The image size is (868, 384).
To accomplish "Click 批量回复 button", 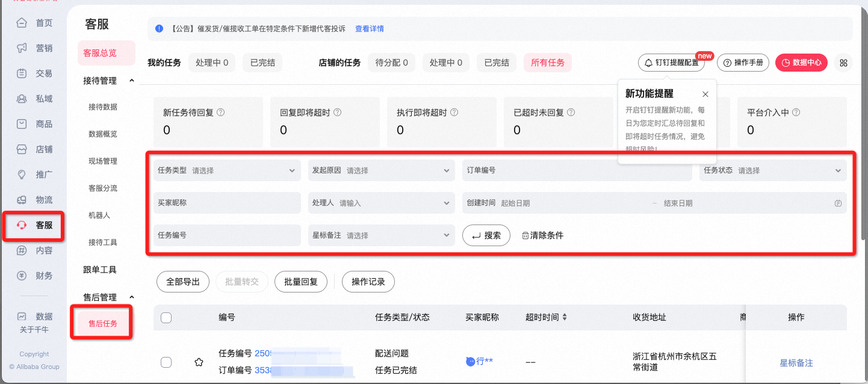I will pos(301,282).
